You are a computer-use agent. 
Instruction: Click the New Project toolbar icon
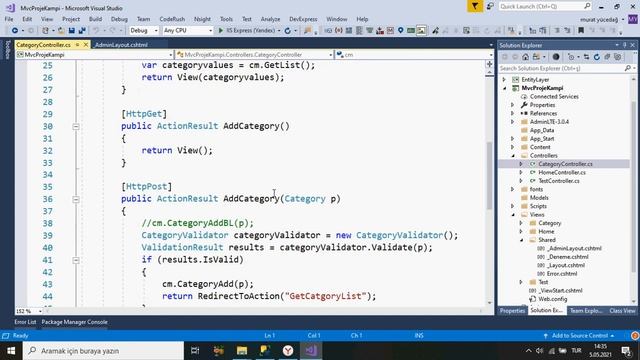click(x=45, y=31)
